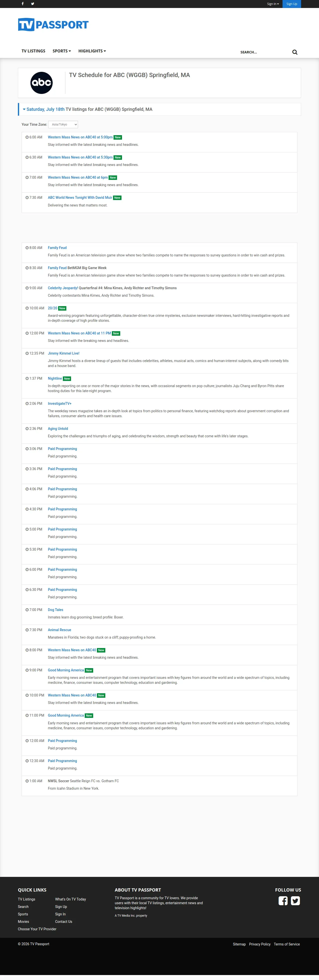Click the footer Movies link
This screenshot has height=980, width=319.
(24, 922)
